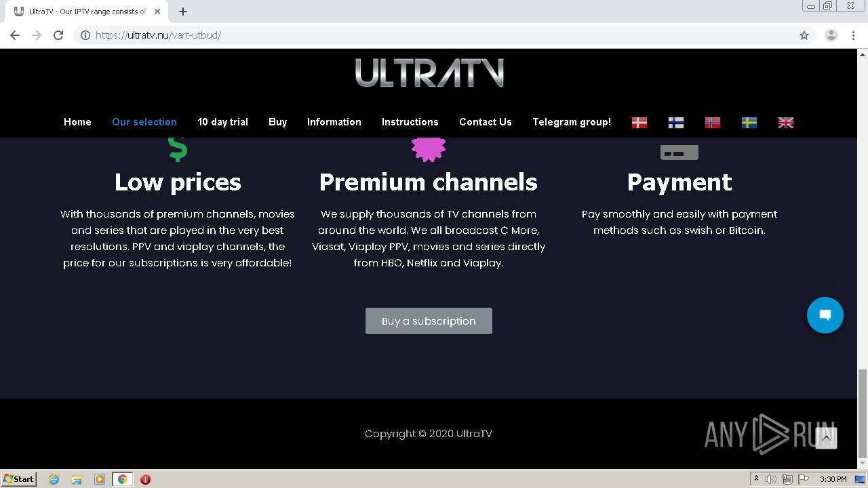Open the Telegram group! link
Image resolution: width=868 pixels, height=488 pixels.
tap(572, 122)
